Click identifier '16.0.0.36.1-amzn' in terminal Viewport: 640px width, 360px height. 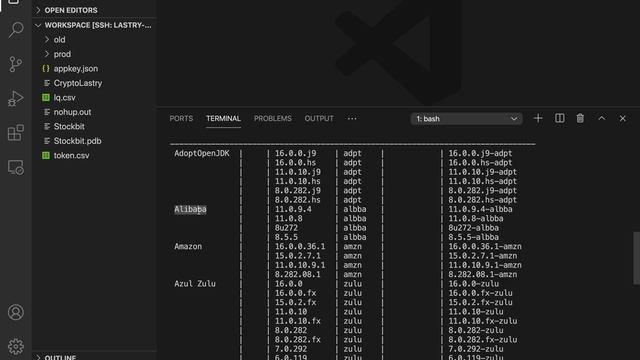pos(485,247)
